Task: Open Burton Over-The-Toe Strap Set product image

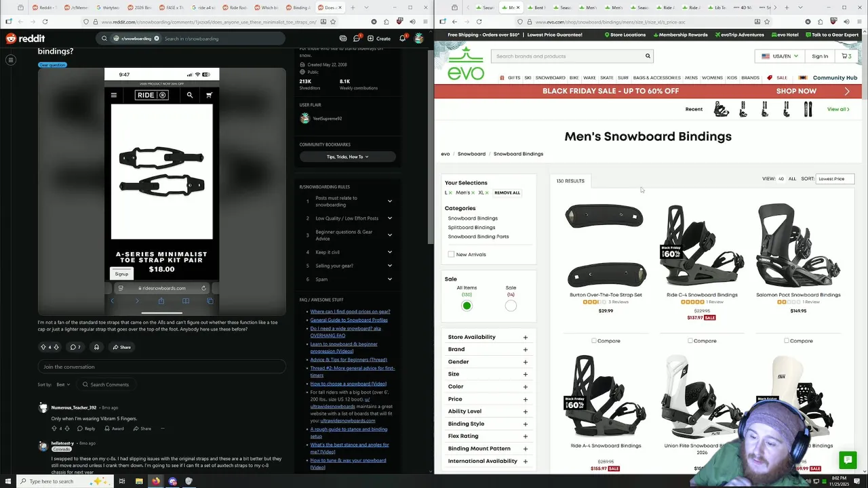Action: point(606,245)
